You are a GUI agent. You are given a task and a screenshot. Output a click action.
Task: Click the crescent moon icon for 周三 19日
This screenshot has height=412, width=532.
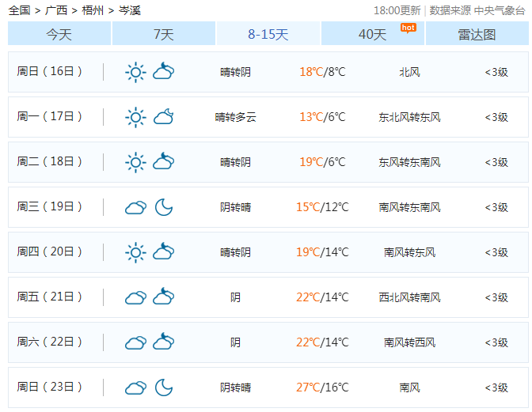[164, 207]
